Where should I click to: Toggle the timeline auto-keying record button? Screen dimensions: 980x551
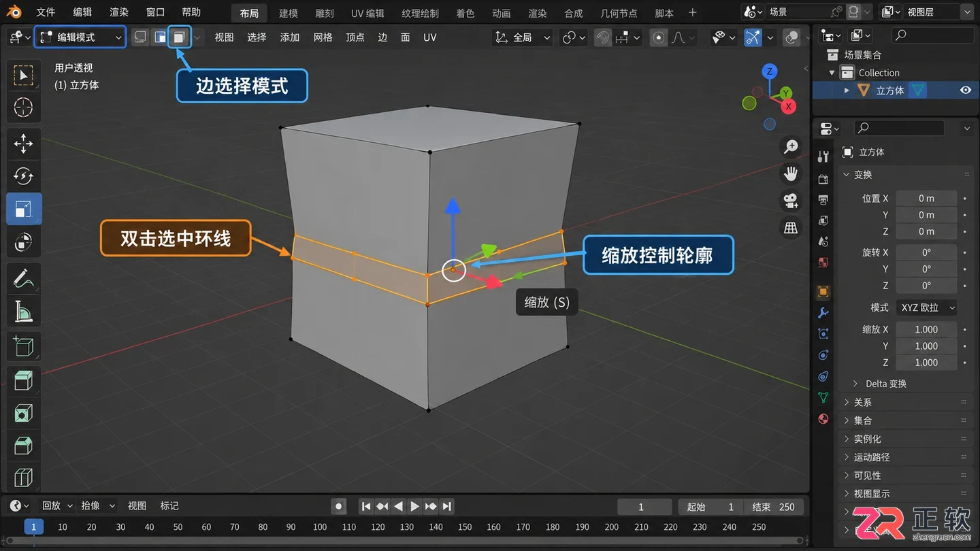coord(339,506)
